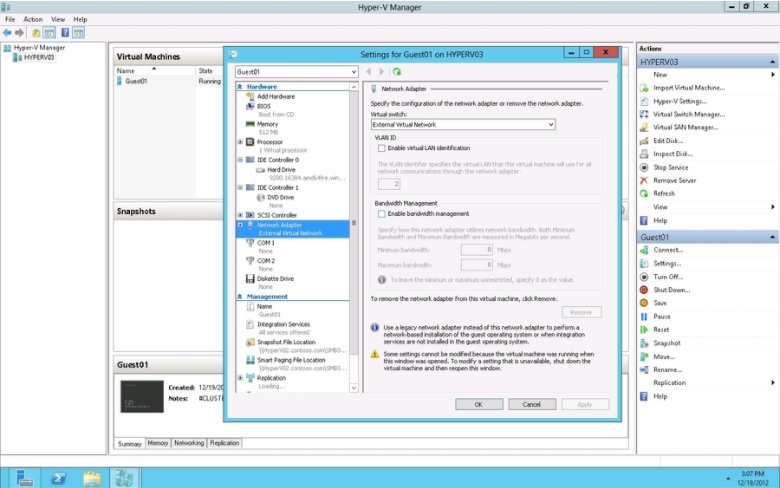Click the Move action icon

pos(644,357)
